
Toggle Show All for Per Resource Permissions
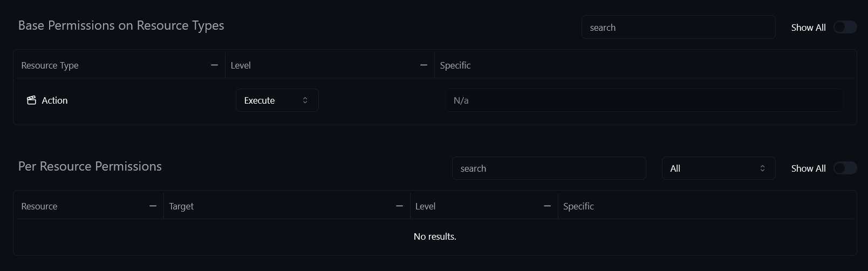click(x=845, y=168)
